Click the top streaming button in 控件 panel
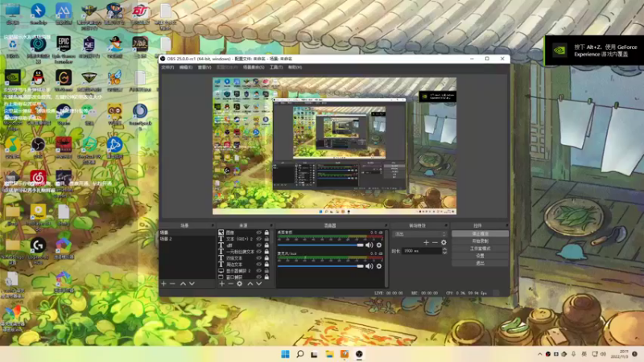The image size is (644, 362). (x=480, y=233)
